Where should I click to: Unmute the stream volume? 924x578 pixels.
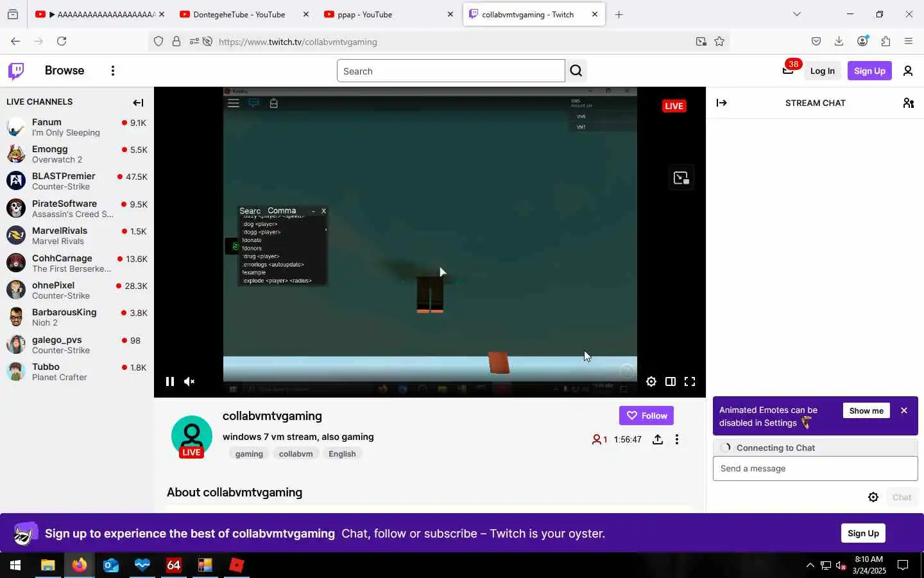pos(189,381)
